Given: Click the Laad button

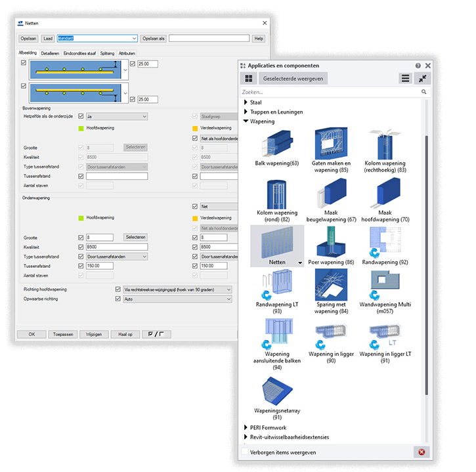Looking at the screenshot, I should click(x=48, y=39).
